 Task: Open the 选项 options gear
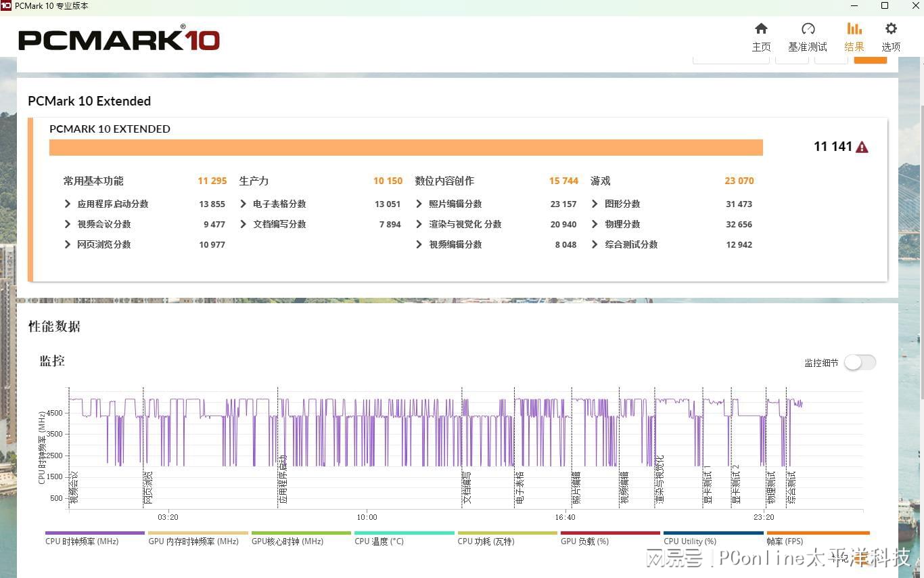(x=891, y=28)
